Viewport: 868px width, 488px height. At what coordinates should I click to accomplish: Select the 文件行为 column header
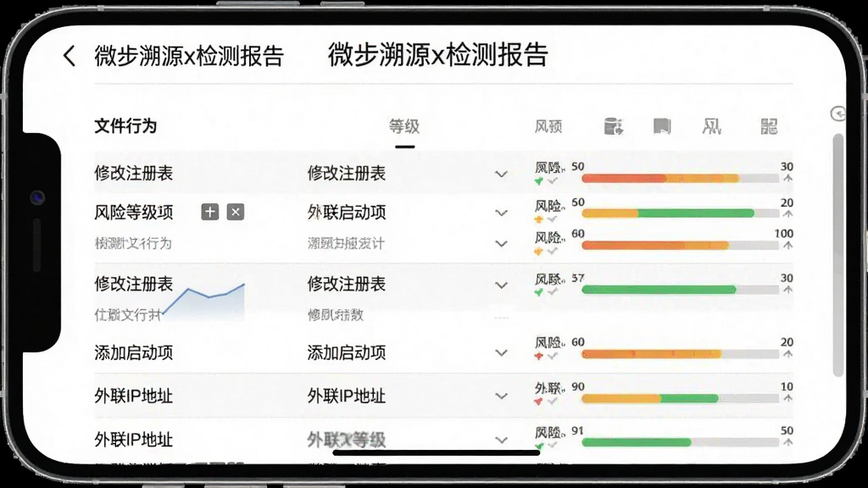(125, 126)
